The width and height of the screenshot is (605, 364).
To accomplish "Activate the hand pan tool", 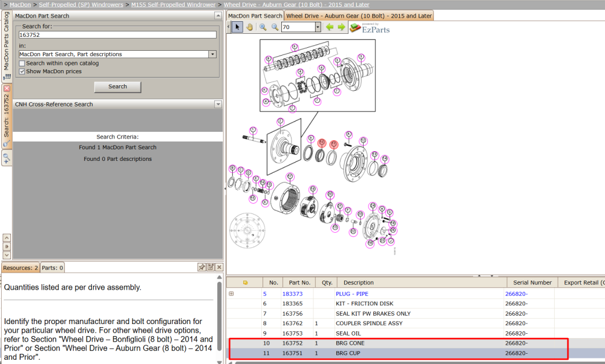I will tap(250, 27).
